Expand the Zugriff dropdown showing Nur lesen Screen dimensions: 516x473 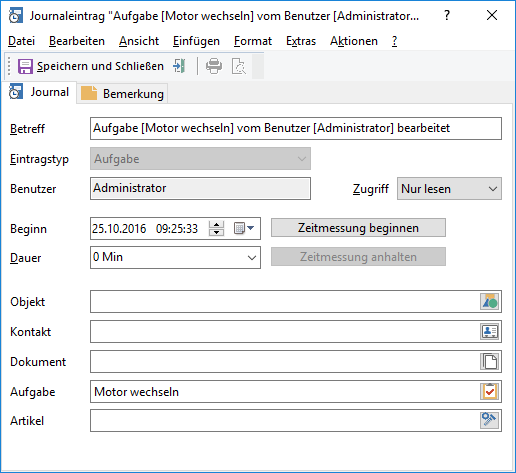click(x=449, y=189)
